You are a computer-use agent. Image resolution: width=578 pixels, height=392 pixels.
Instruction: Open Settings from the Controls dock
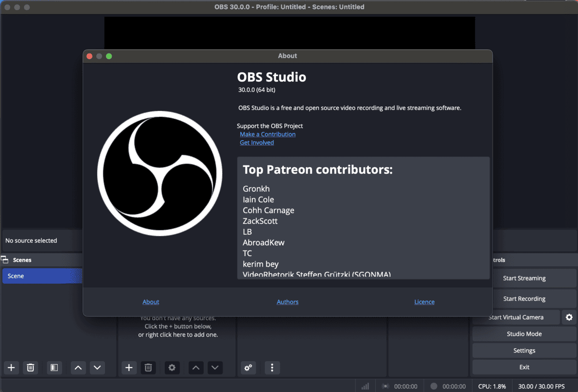[x=524, y=351]
